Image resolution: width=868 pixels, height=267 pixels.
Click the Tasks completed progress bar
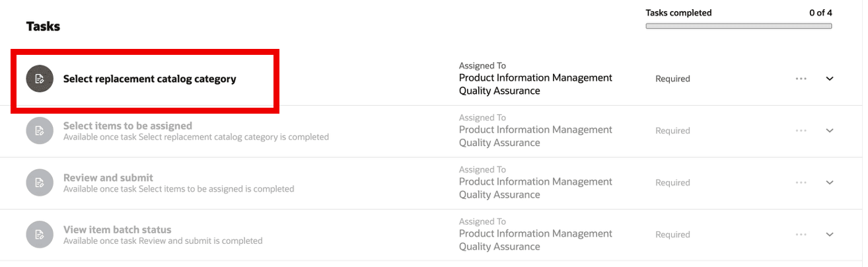point(739,26)
